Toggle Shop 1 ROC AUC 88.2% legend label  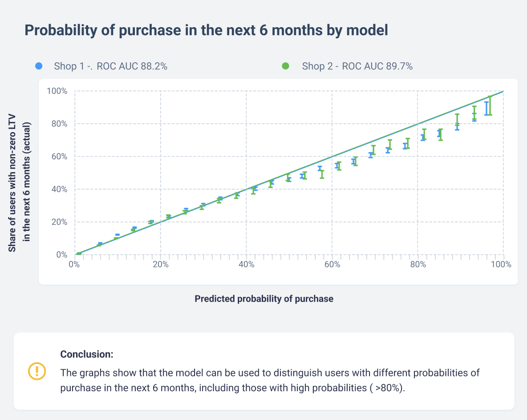[x=110, y=66]
